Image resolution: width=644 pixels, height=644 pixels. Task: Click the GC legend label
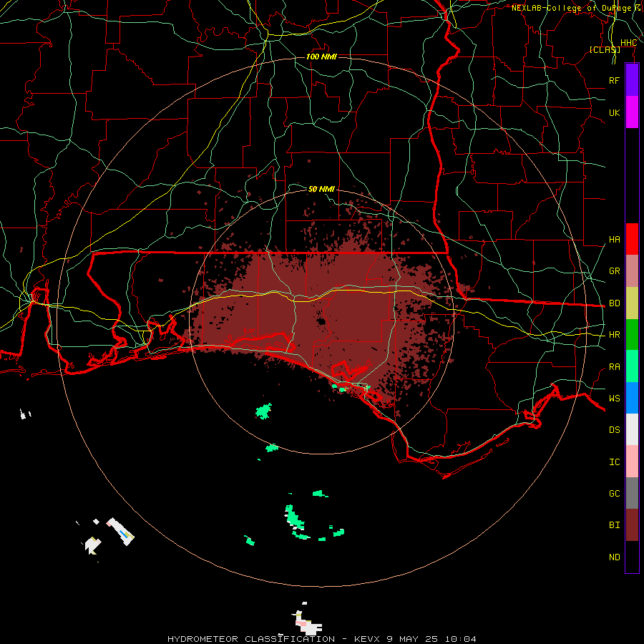(614, 494)
